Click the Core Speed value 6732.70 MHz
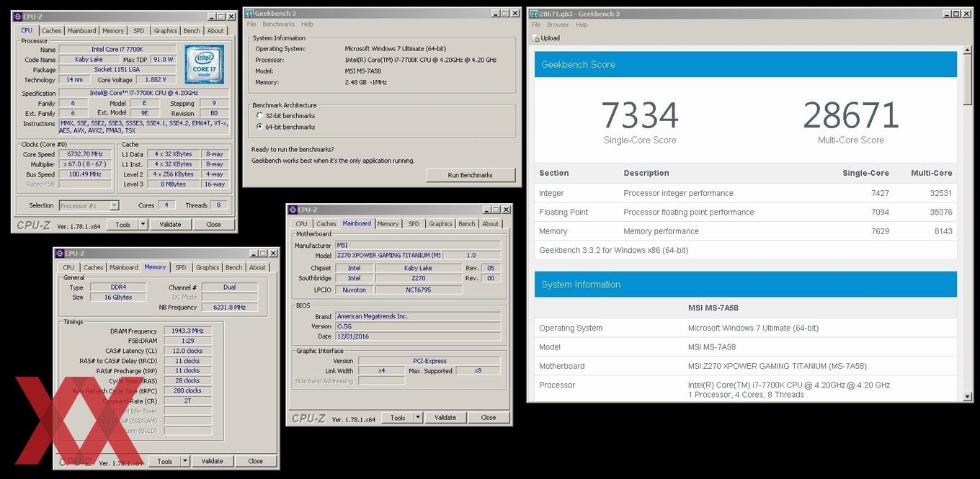Image resolution: width=980 pixels, height=479 pixels. (x=84, y=154)
